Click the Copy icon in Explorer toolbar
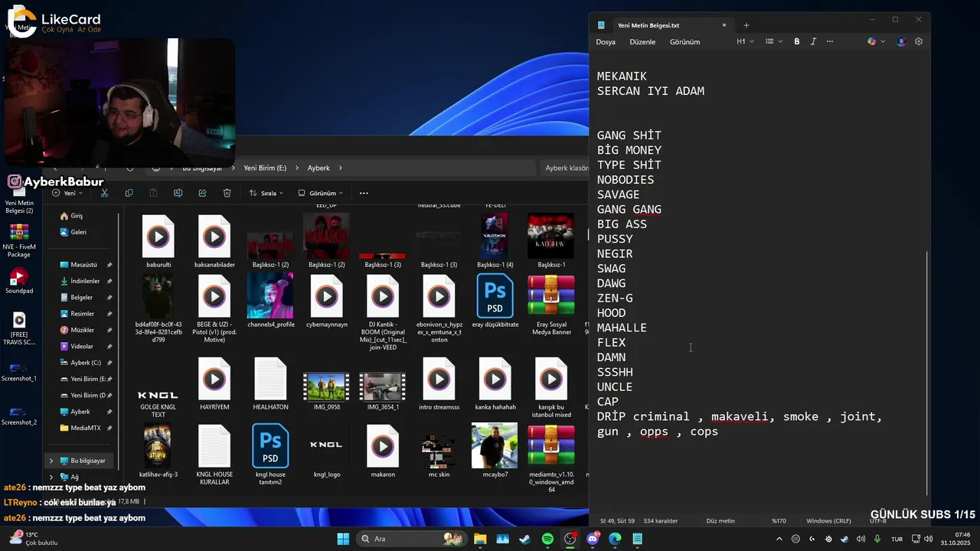The image size is (980, 551). (129, 193)
